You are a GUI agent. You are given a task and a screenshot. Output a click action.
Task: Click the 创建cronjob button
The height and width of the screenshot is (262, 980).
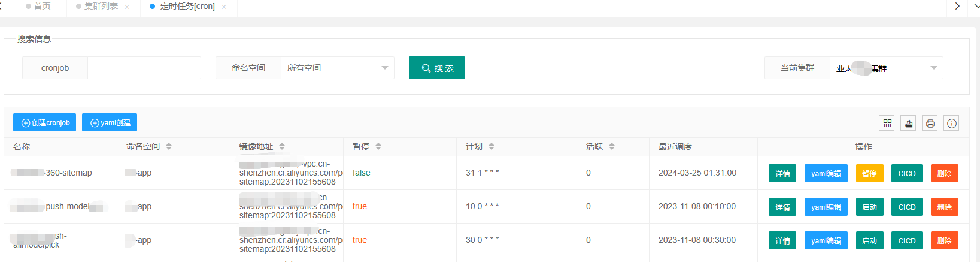45,122
